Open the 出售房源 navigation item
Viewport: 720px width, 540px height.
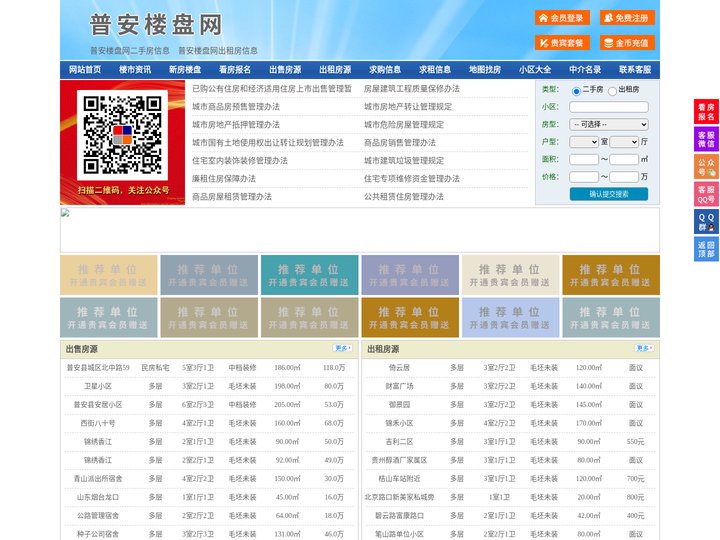[x=285, y=70]
